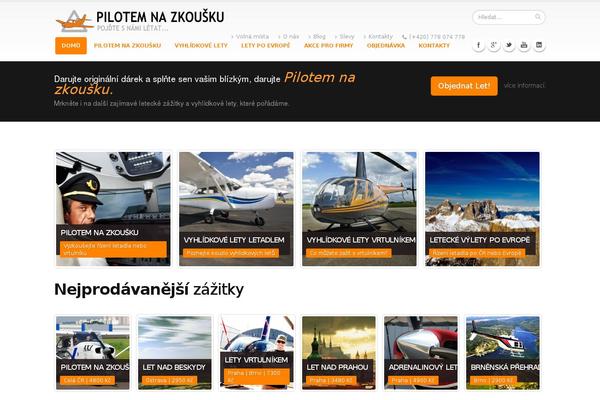This screenshot has width=600, height=400.
Task: Select the DOMŮ menu tab
Action: click(x=71, y=46)
